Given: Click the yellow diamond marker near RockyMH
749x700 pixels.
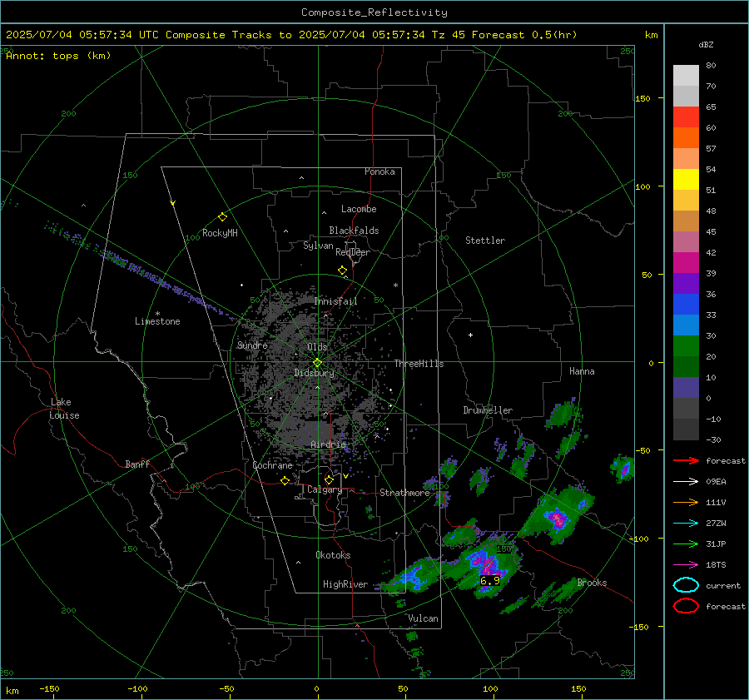Looking at the screenshot, I should (x=222, y=217).
